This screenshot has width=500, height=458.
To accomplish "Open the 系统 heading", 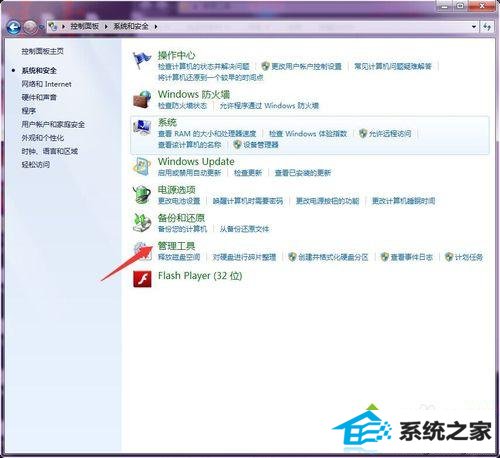I will 167,122.
